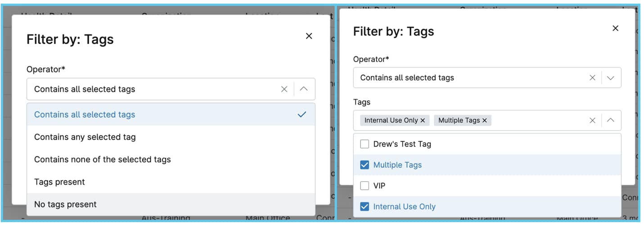Select the Tags present option
The height and width of the screenshot is (228, 644).
pos(171,182)
